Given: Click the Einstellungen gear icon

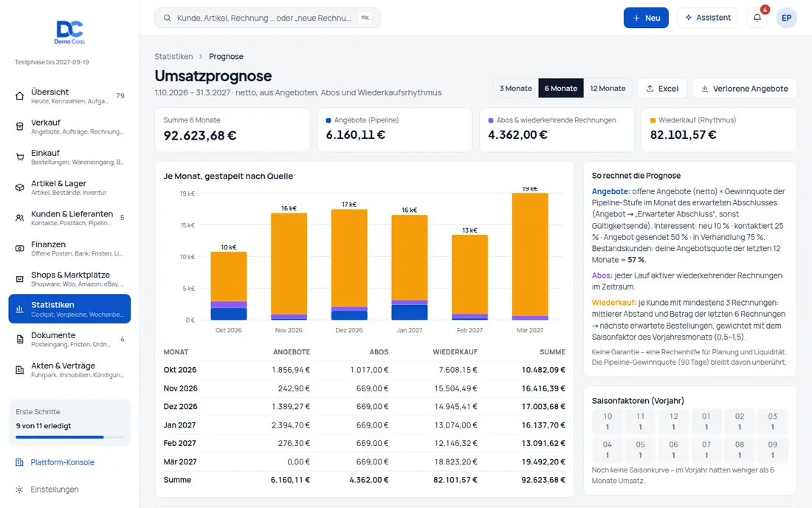Looking at the screenshot, I should (20, 490).
